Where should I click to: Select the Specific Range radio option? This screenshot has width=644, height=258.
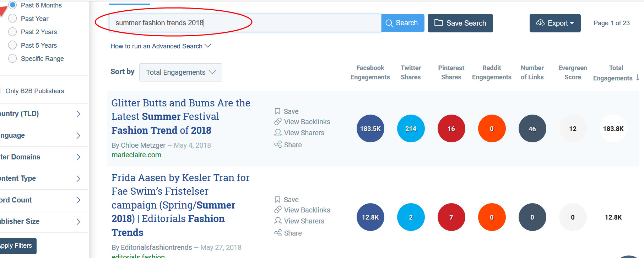click(x=12, y=59)
